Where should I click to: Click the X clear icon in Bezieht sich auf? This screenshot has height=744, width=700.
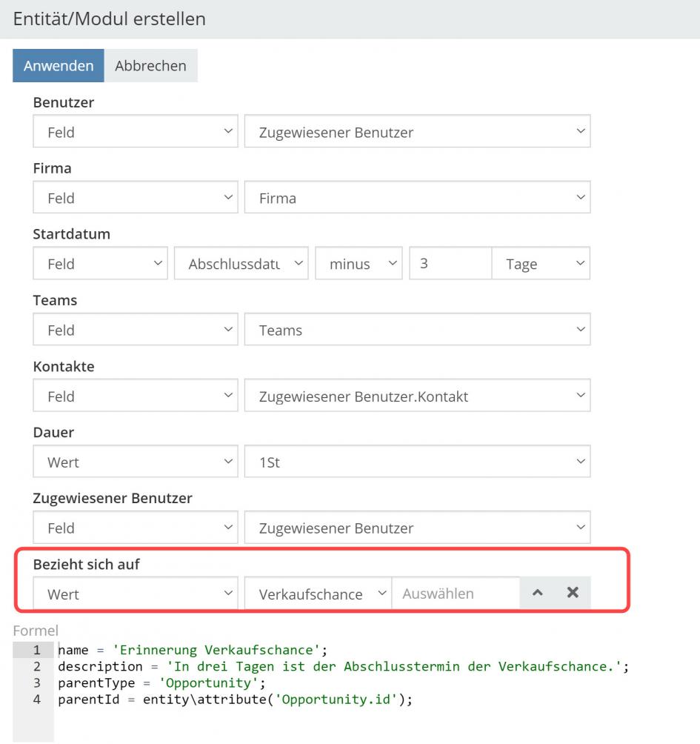(x=573, y=594)
